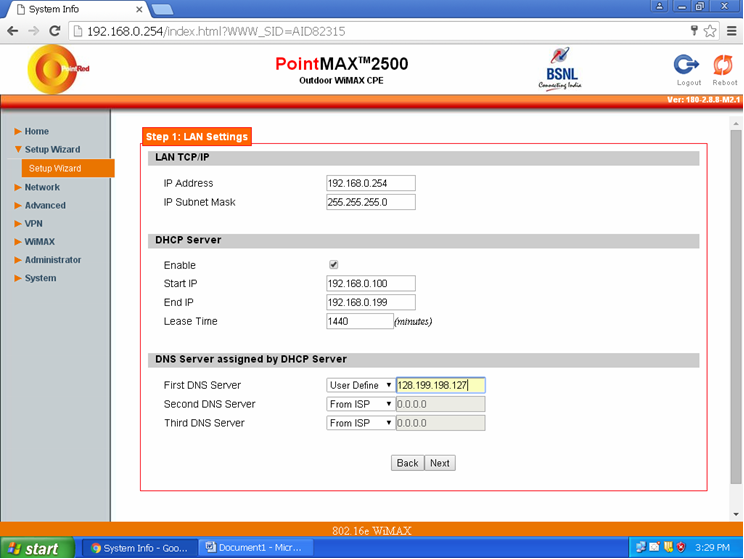Bookmark page with the star icon
Viewport: 744px width, 559px height.
point(710,31)
